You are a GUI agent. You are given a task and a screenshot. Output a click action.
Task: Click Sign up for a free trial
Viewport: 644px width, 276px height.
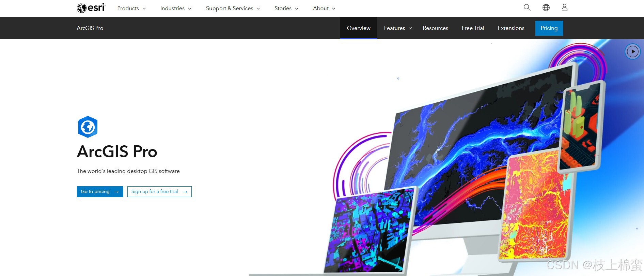(159, 192)
